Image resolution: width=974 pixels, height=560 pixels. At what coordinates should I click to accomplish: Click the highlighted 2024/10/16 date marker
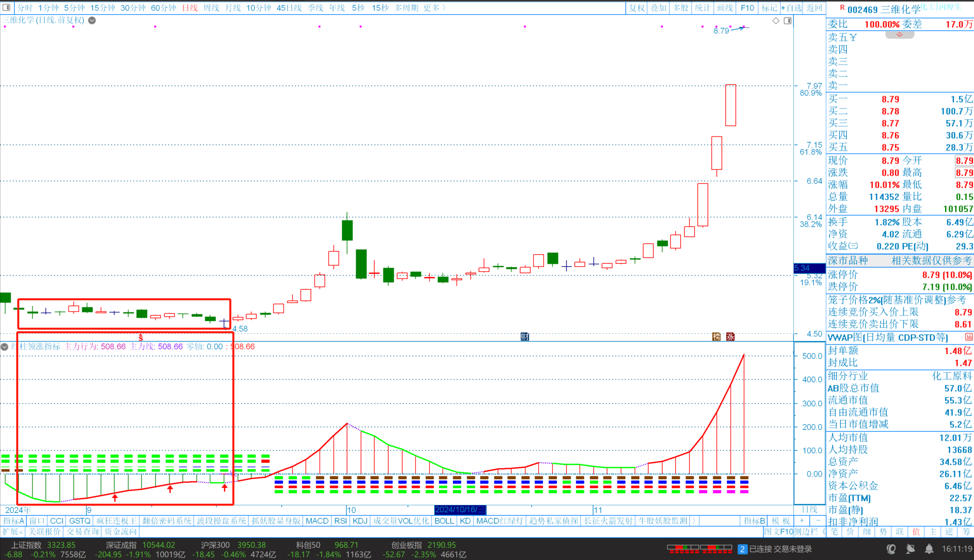pyautogui.click(x=460, y=510)
